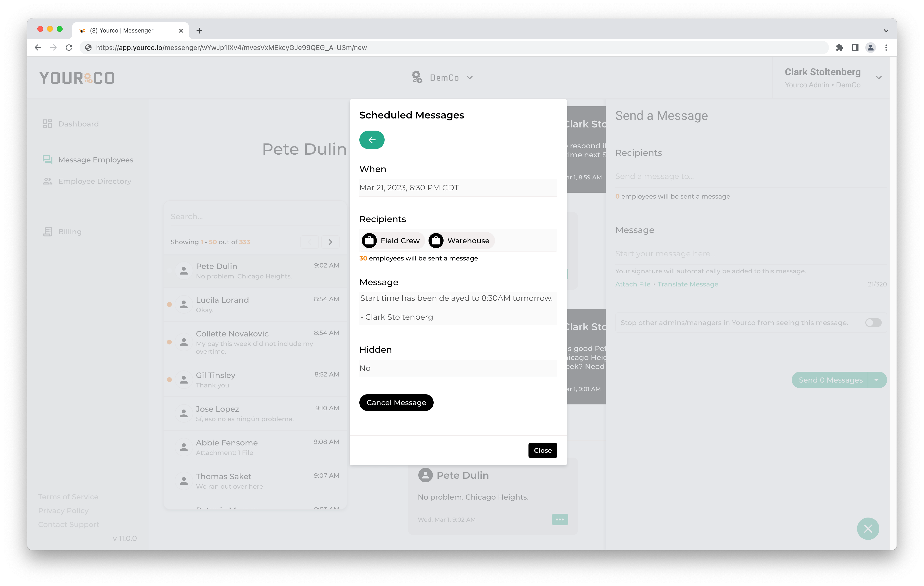
Task: Close the Scheduled Messages dialog
Action: click(x=543, y=451)
